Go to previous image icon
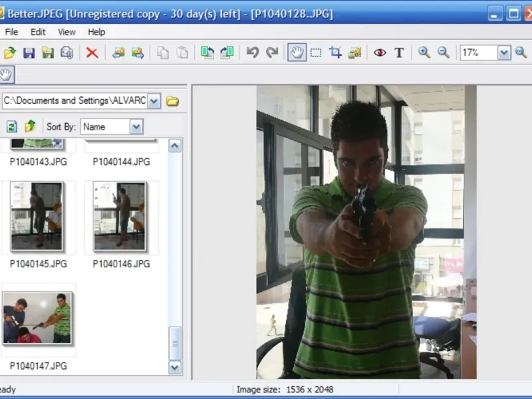The image size is (532, 399). tap(118, 53)
